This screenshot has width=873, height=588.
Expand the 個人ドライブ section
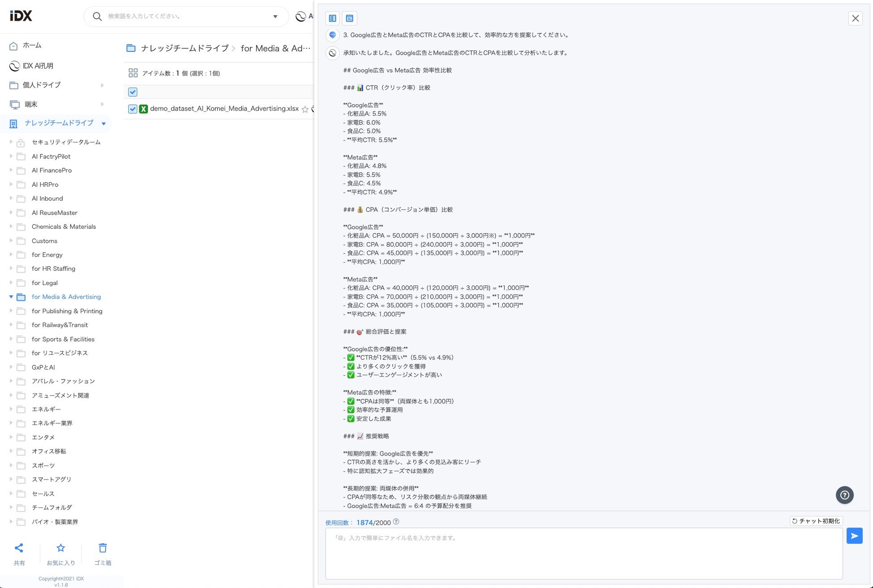click(102, 85)
